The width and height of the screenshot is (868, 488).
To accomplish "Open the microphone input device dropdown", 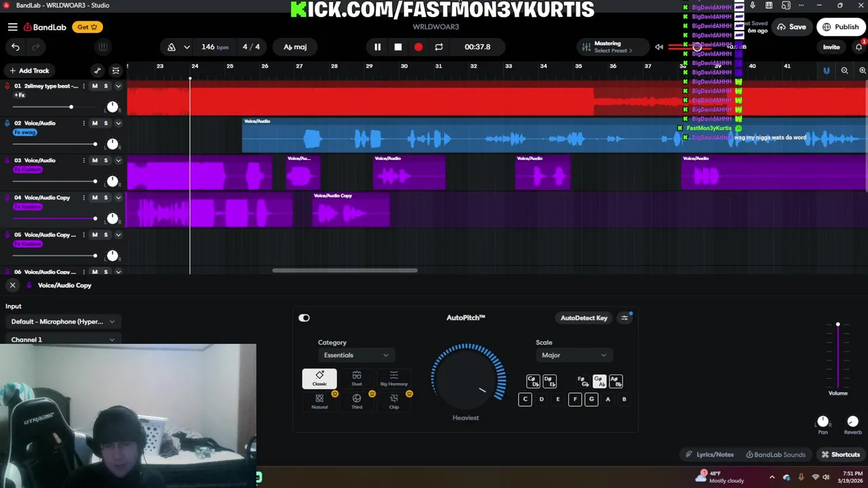I will tap(62, 322).
